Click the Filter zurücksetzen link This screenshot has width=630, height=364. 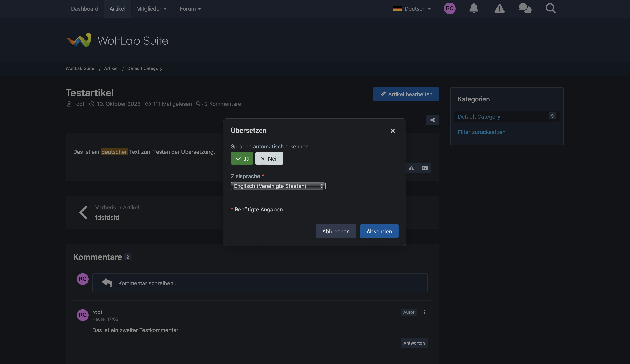coord(481,132)
